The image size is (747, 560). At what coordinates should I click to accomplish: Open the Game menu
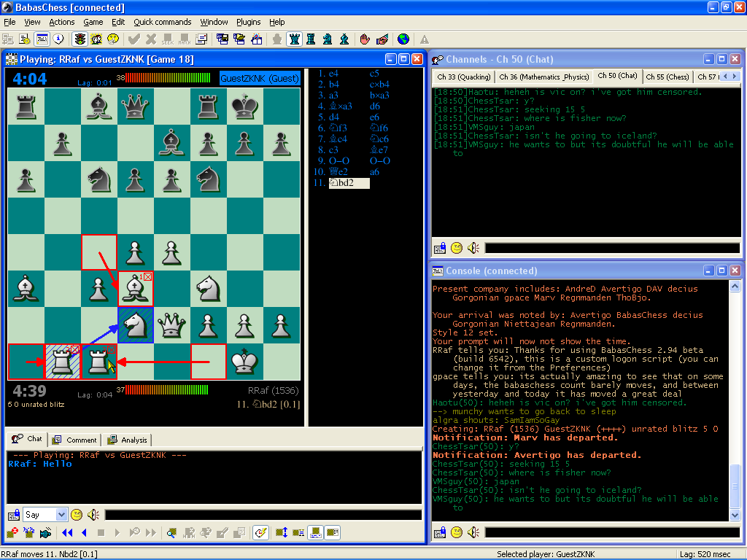pyautogui.click(x=93, y=22)
